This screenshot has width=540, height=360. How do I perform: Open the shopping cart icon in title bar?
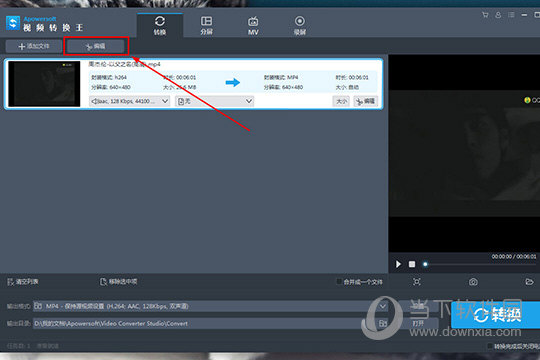[485, 15]
